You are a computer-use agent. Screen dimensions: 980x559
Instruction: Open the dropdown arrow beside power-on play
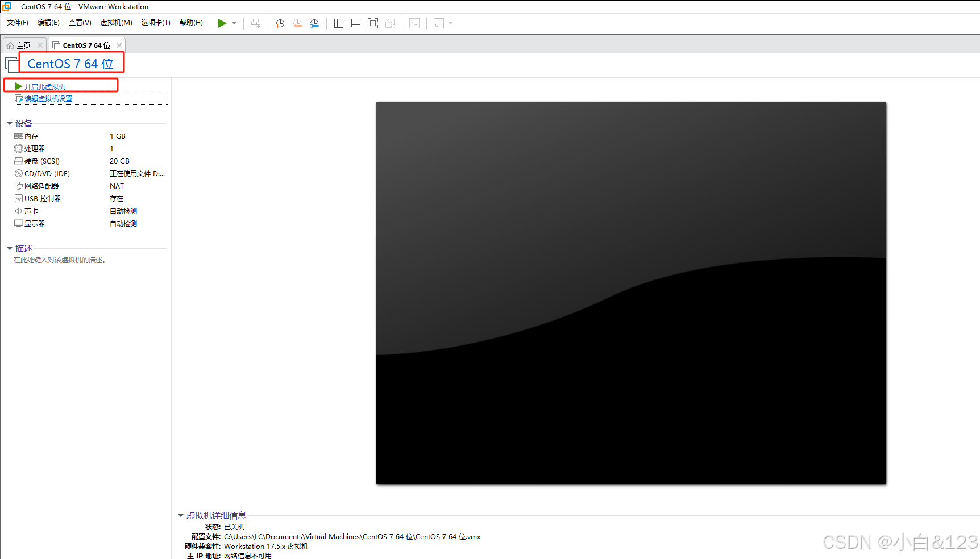(234, 23)
